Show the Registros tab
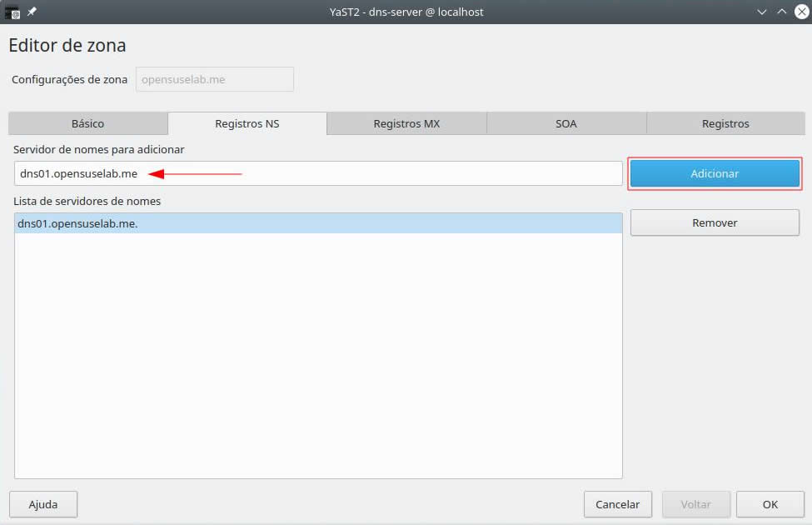 [725, 123]
